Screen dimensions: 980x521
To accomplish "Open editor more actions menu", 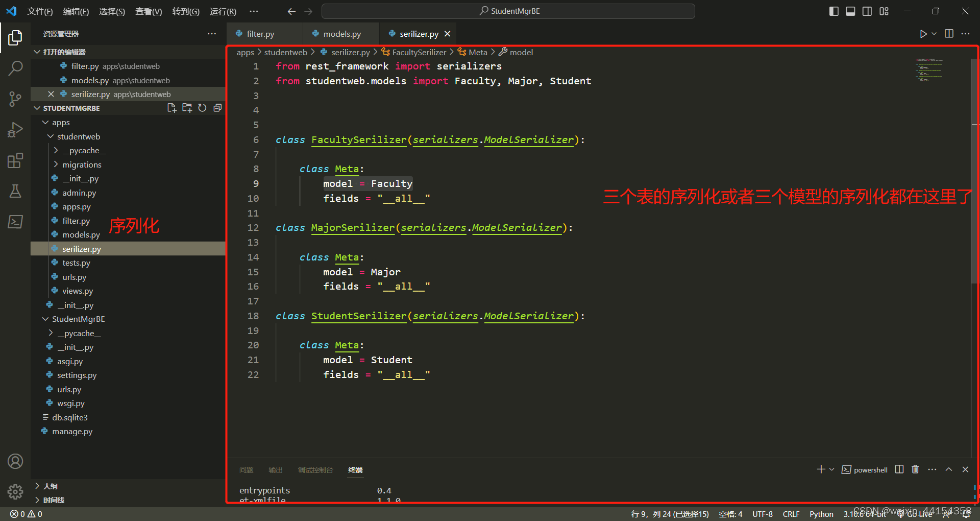I will [965, 34].
